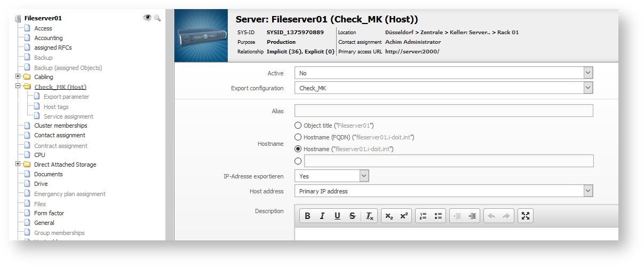This screenshot has width=644, height=266.
Task: Select the plain Hostname radio button
Action: 298,149
